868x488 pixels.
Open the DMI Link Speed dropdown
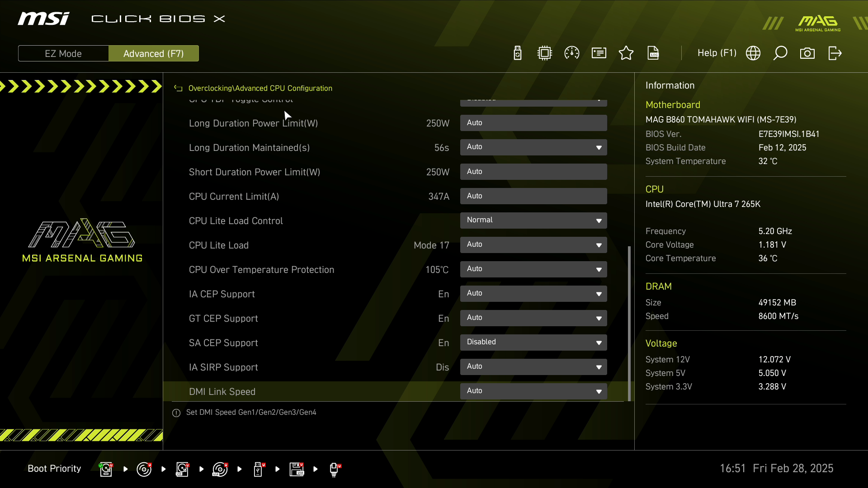[533, 391]
